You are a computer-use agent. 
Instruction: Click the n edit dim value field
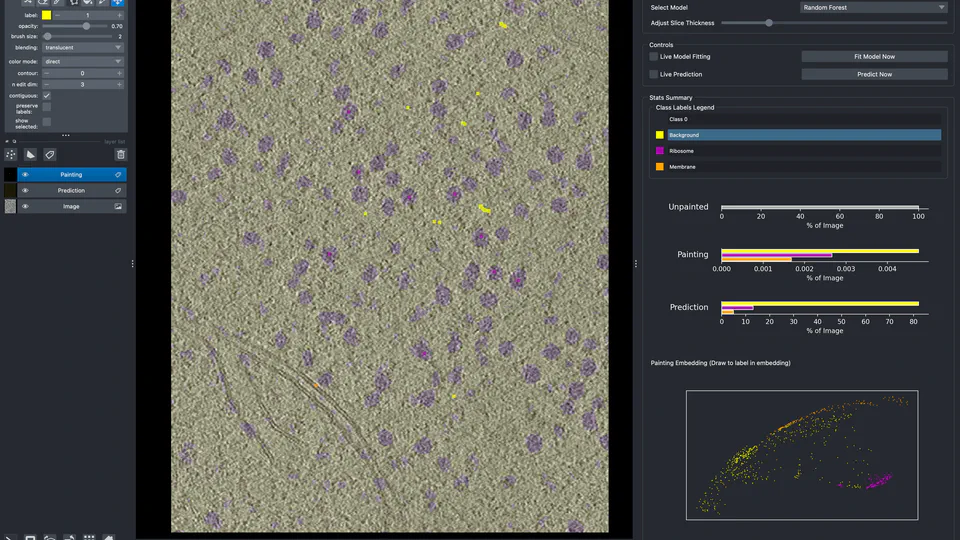[x=83, y=84]
